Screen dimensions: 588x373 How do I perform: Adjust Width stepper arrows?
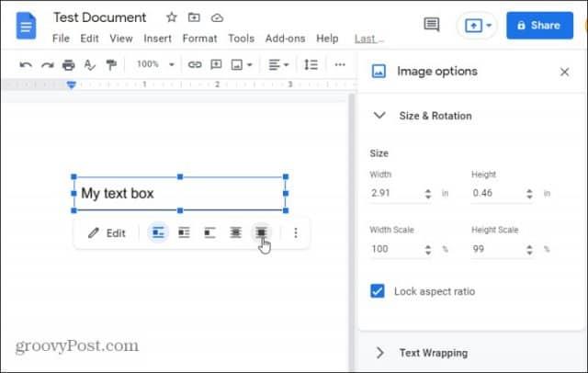[428, 194]
